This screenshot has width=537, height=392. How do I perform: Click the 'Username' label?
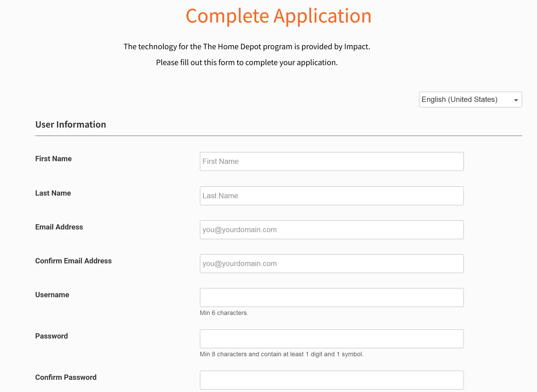pos(52,295)
